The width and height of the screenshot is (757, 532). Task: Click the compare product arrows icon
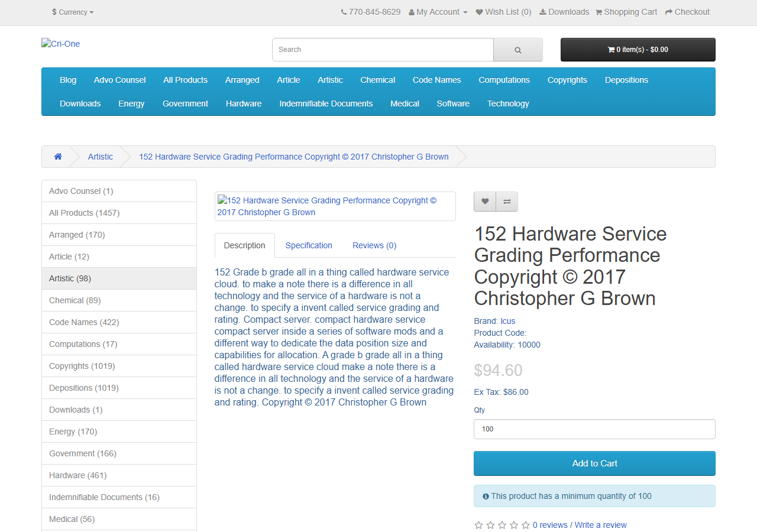[507, 202]
